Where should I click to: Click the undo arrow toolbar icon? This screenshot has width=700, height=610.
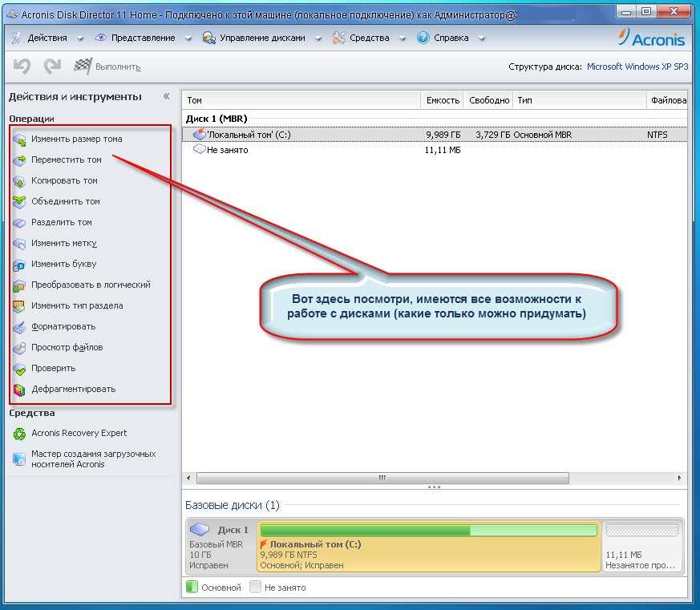tap(22, 67)
